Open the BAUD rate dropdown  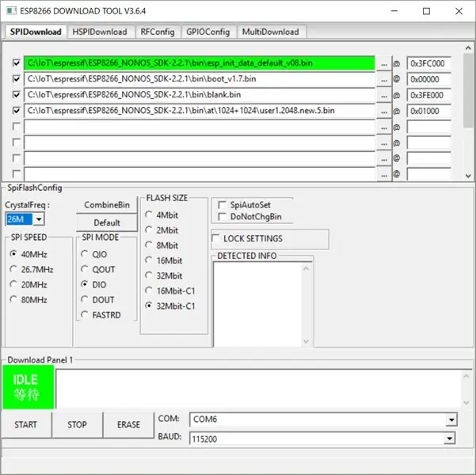(450, 439)
